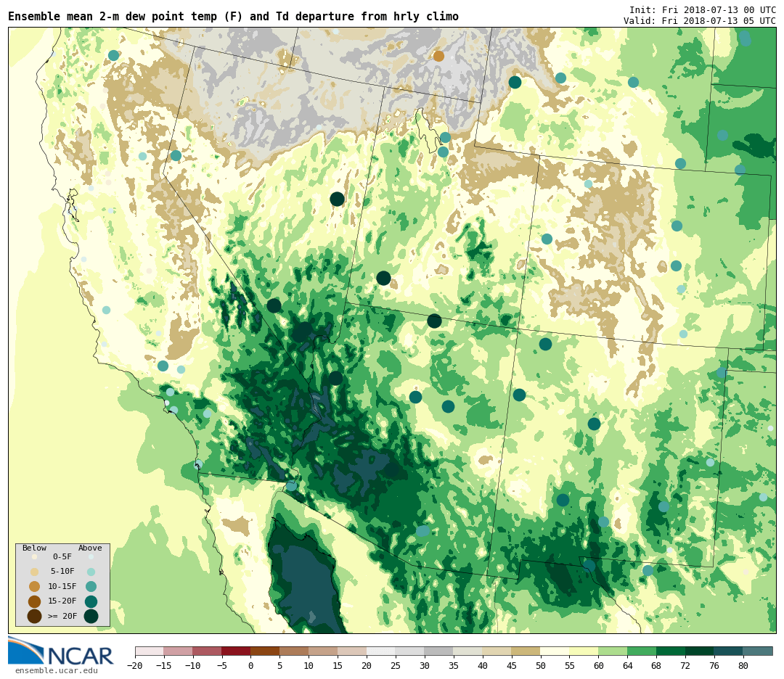Click the 'Above' legend column header
Screen dimensions: 784x679
coord(90,548)
